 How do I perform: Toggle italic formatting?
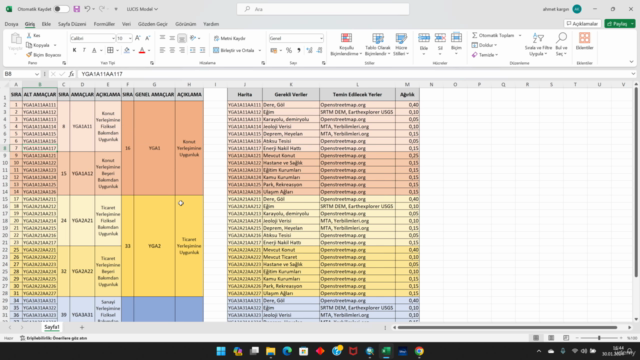[84, 50]
